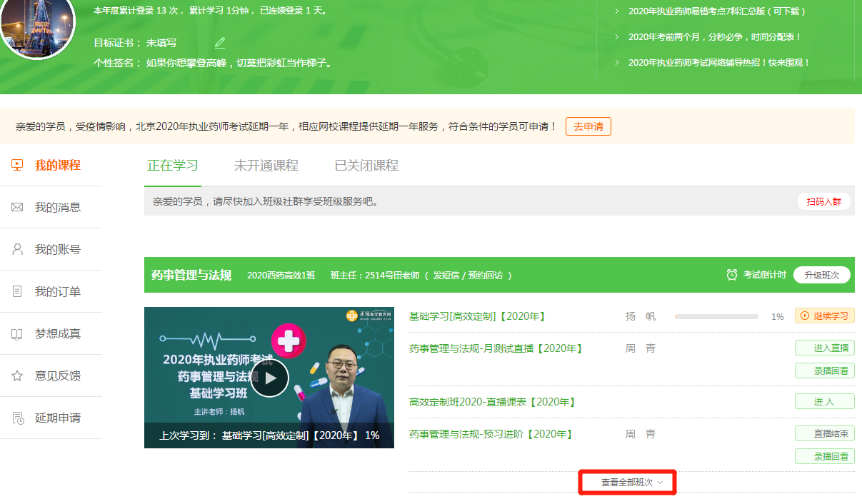Viewport: 862px width, 504px height.
Task: Click the alarm clock icon by 考试倒计时
Action: [x=732, y=275]
